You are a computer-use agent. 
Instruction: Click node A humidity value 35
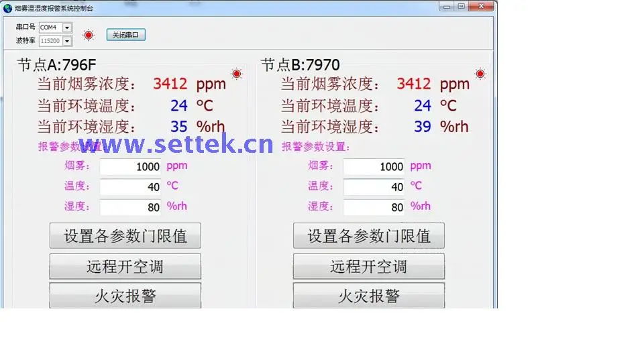pyautogui.click(x=179, y=127)
